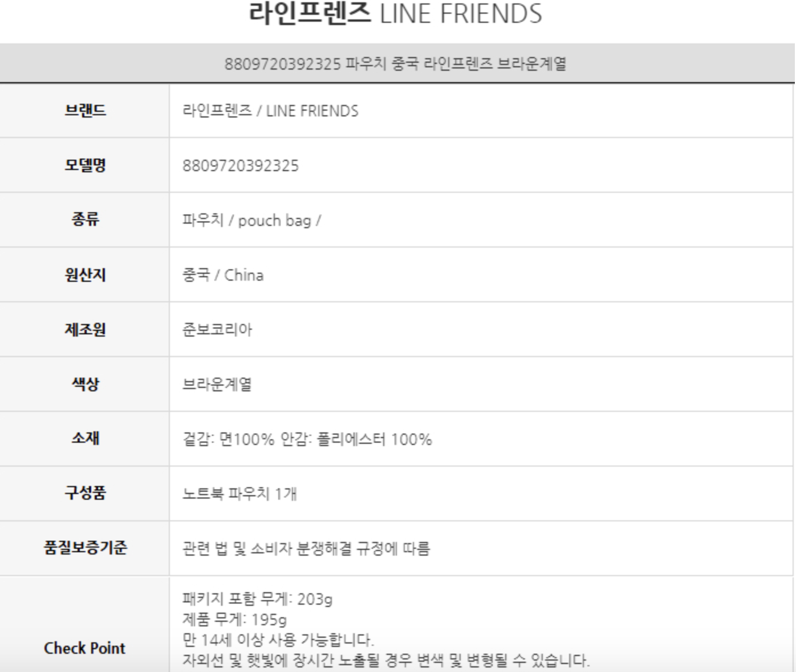Image resolution: width=796 pixels, height=672 pixels.
Task: Select the 제조원 row label
Action: click(x=85, y=329)
